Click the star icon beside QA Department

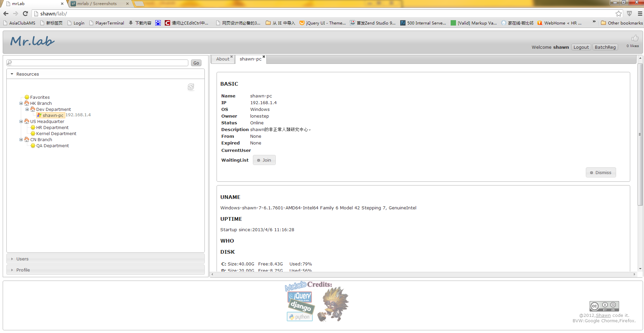coord(33,145)
